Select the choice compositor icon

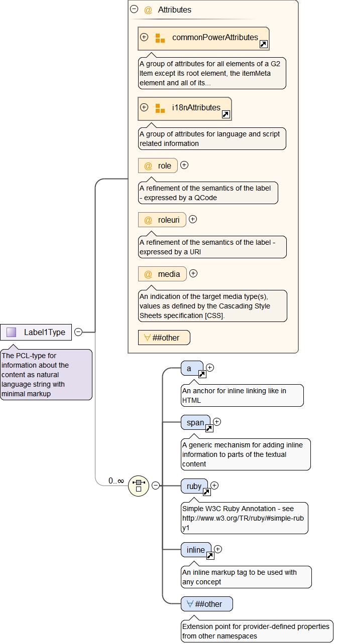pyautogui.click(x=139, y=486)
